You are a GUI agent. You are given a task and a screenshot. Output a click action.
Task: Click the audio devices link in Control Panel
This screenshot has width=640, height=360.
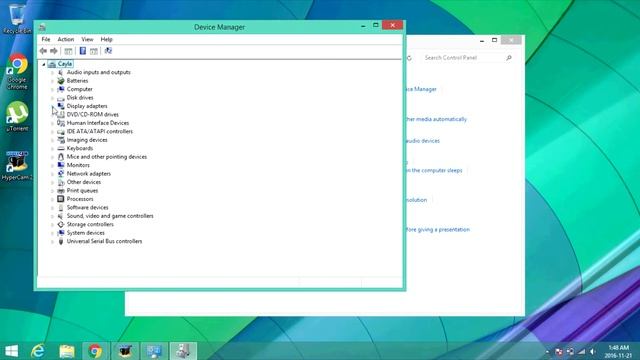pyautogui.click(x=423, y=141)
